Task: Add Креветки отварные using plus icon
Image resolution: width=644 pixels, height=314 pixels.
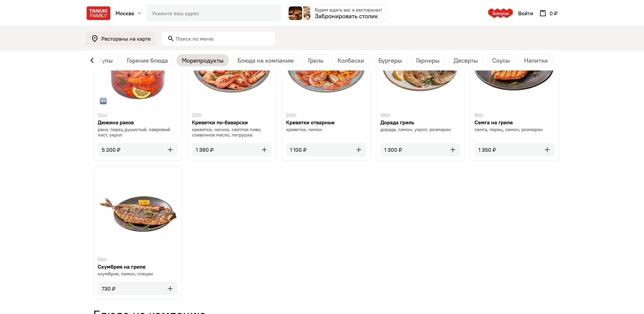Action: (359, 150)
